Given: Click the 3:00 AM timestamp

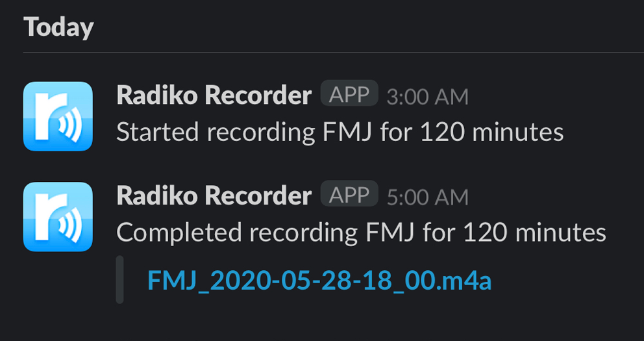Looking at the screenshot, I should click(427, 97).
